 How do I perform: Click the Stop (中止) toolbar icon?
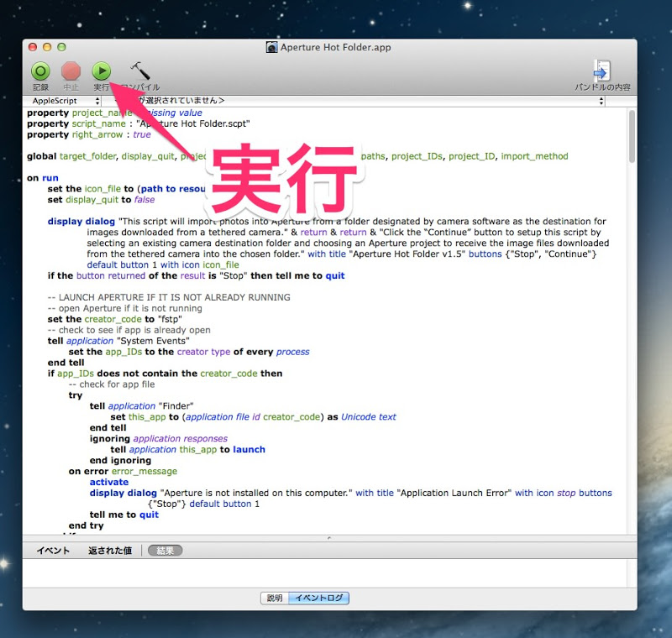tap(71, 71)
